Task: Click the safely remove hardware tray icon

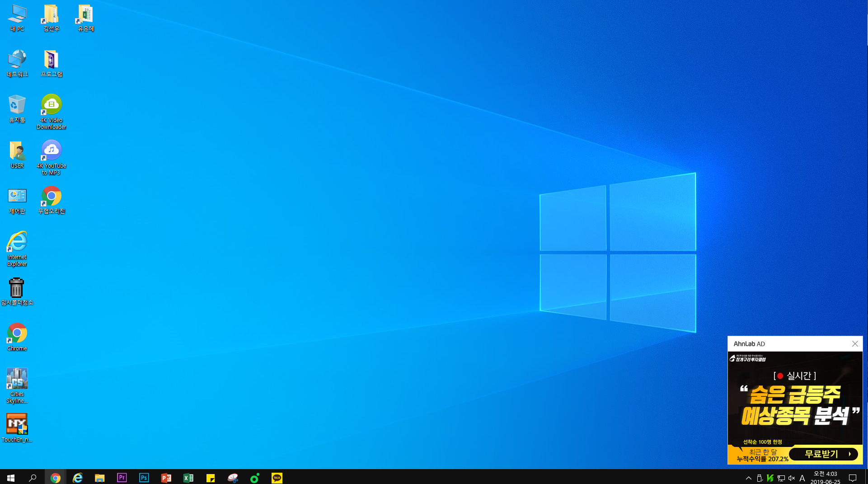Action: tap(760, 478)
